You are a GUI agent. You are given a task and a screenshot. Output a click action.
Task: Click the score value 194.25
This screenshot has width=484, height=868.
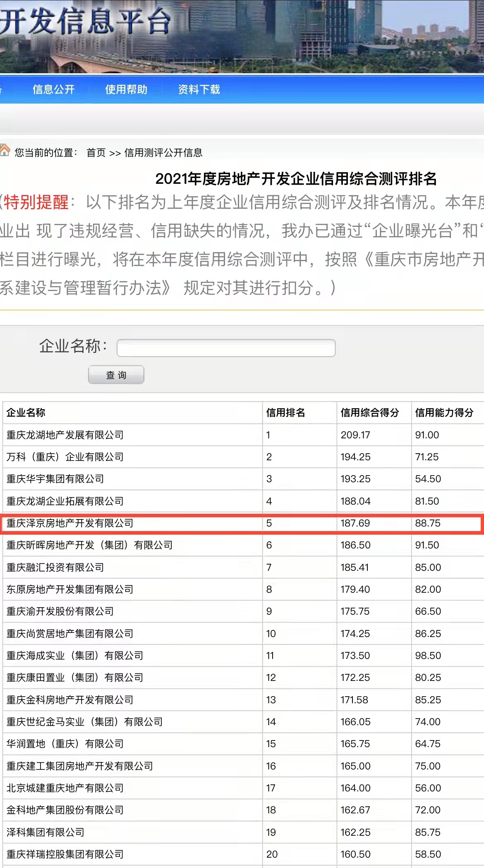pyautogui.click(x=355, y=457)
